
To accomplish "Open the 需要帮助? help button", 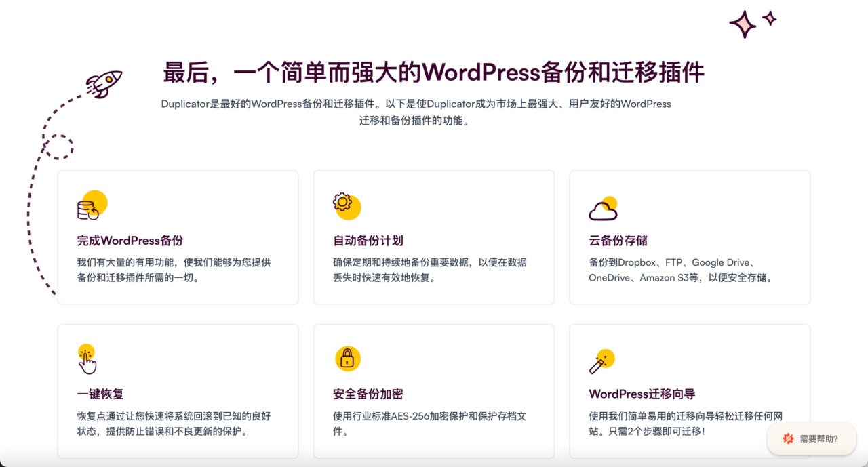I will [x=812, y=439].
